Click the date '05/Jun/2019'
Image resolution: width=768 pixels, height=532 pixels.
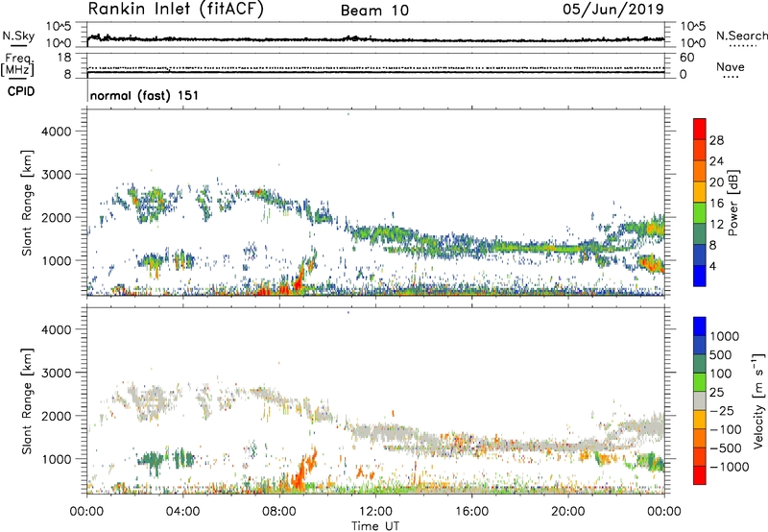point(613,9)
